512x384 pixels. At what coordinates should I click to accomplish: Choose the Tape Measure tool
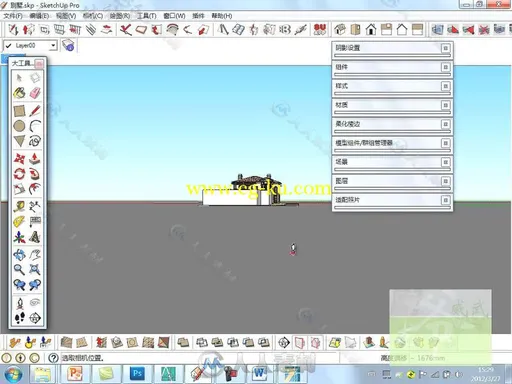19,206
